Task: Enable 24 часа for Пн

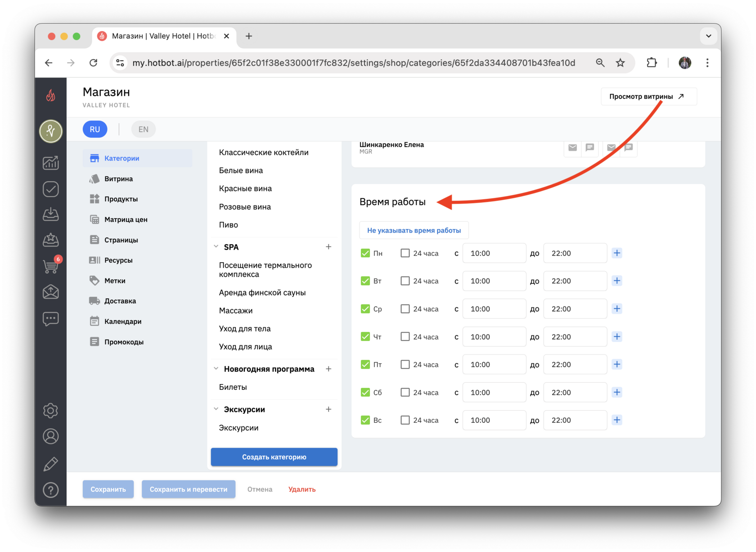Action: pyautogui.click(x=405, y=253)
